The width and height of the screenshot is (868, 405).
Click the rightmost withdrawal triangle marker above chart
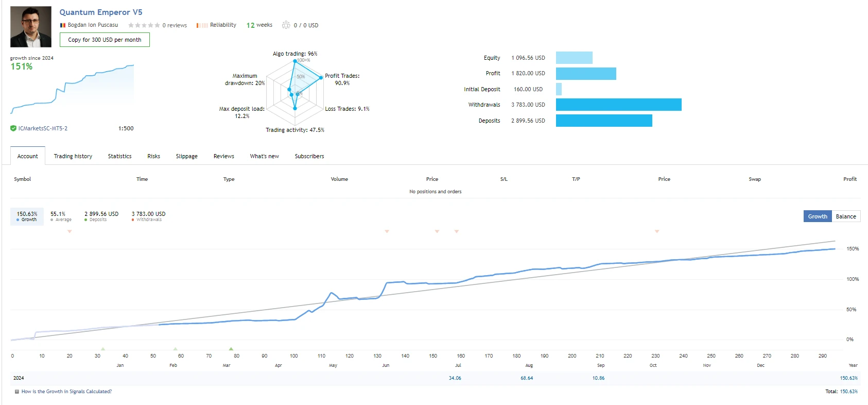coord(656,231)
